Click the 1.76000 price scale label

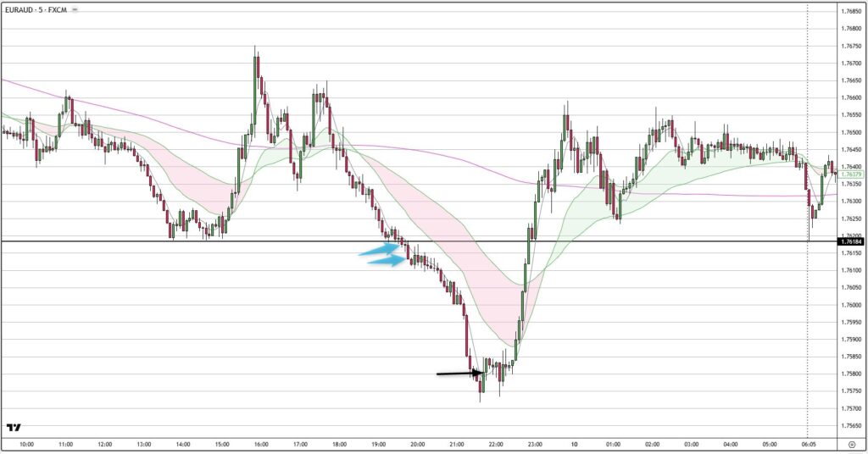coord(850,305)
